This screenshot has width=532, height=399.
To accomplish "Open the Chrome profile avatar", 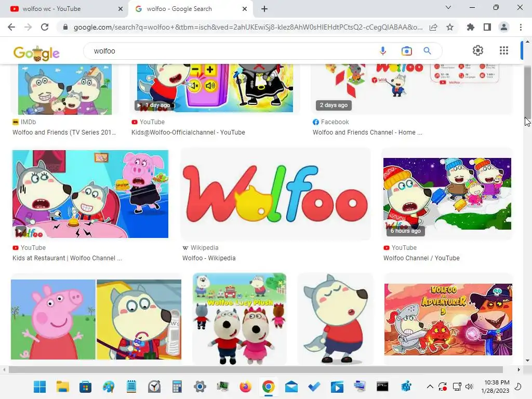I will [x=504, y=27].
